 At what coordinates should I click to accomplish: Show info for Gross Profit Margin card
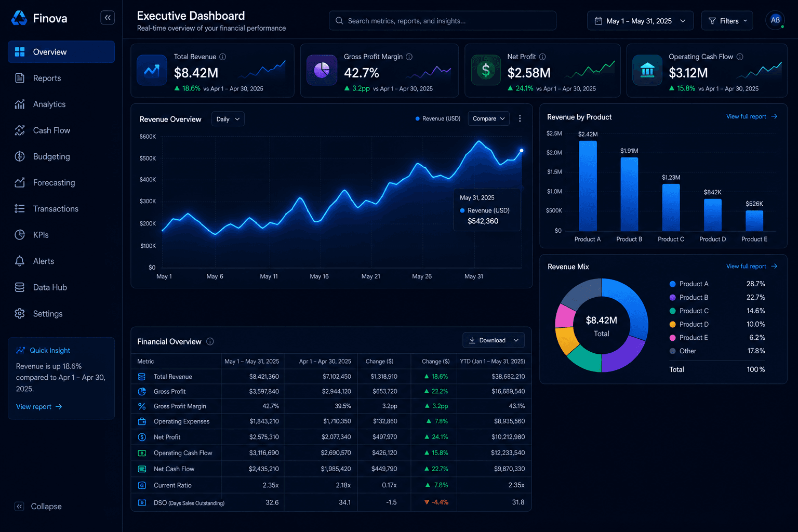tap(409, 57)
